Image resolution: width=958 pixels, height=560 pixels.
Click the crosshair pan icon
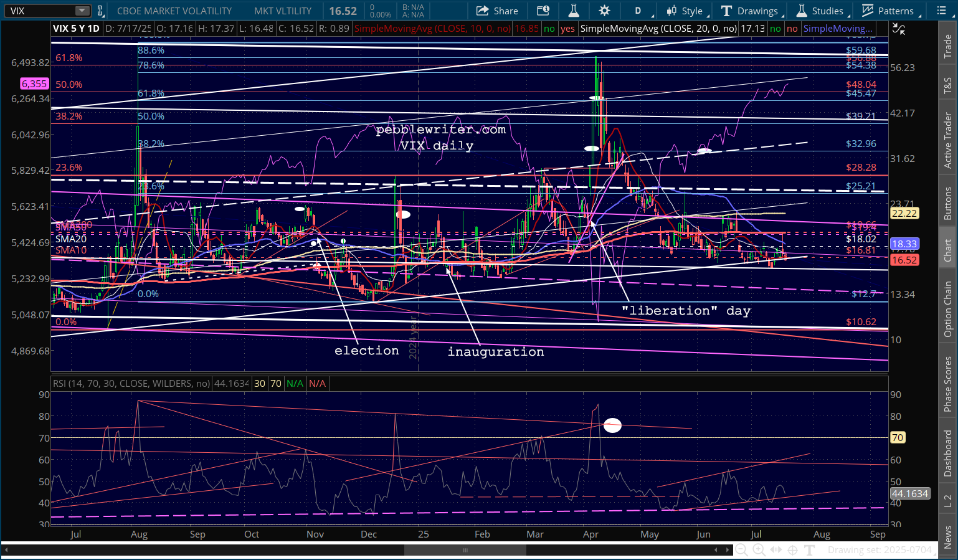pyautogui.click(x=792, y=549)
